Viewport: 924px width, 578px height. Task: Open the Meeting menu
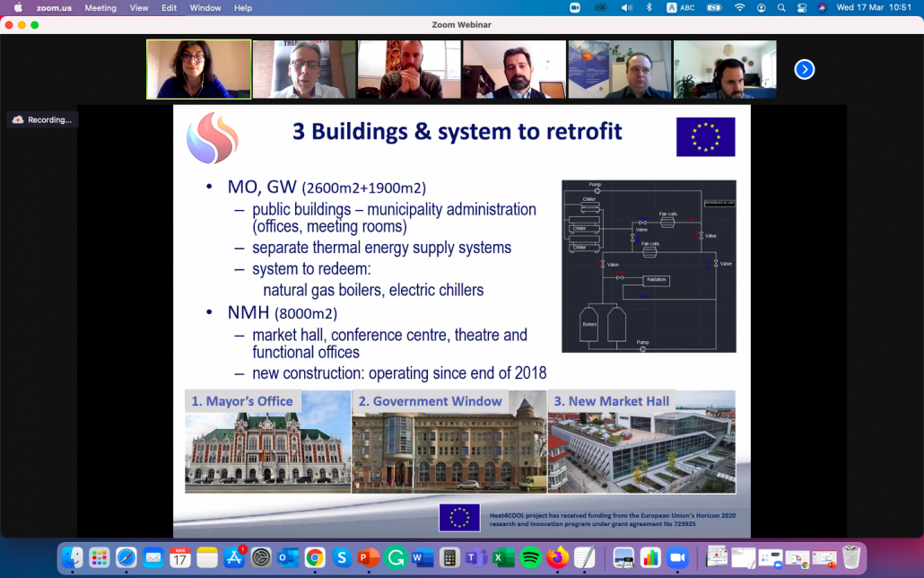100,8
